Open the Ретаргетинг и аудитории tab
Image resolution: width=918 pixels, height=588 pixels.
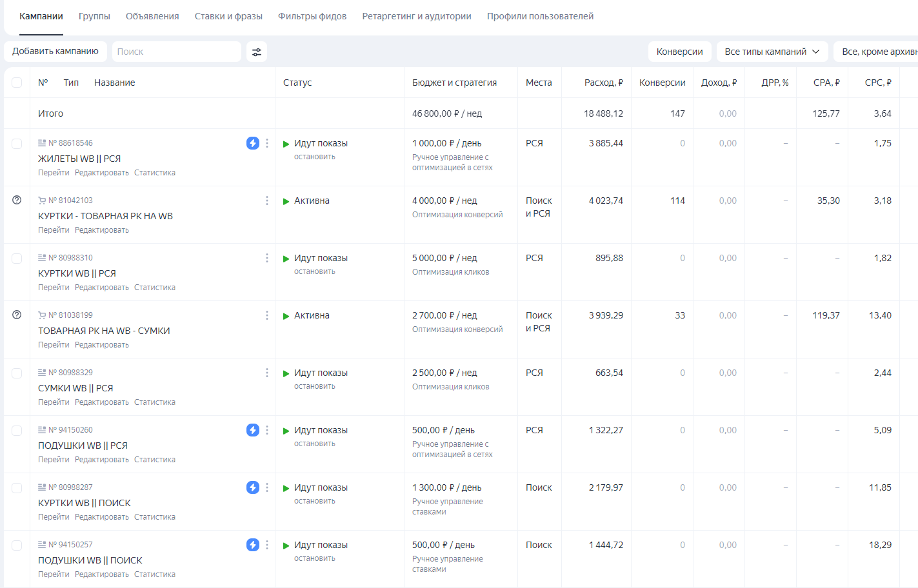pyautogui.click(x=417, y=16)
